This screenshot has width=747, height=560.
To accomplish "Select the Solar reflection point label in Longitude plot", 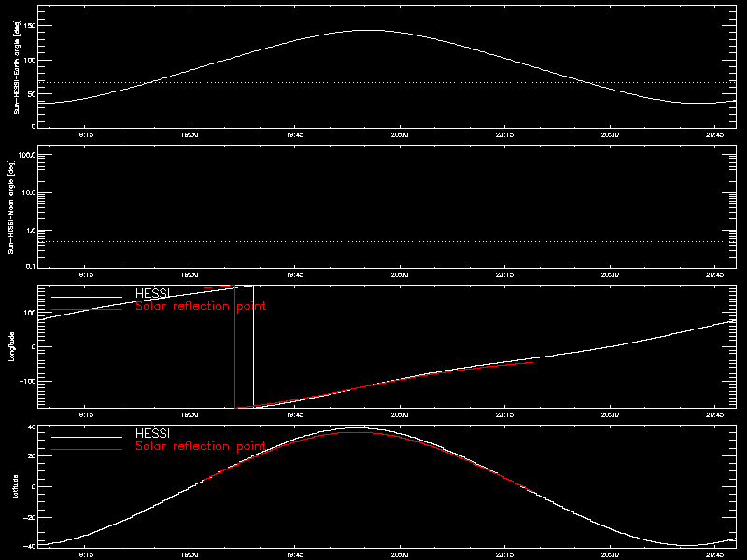I will point(201,307).
